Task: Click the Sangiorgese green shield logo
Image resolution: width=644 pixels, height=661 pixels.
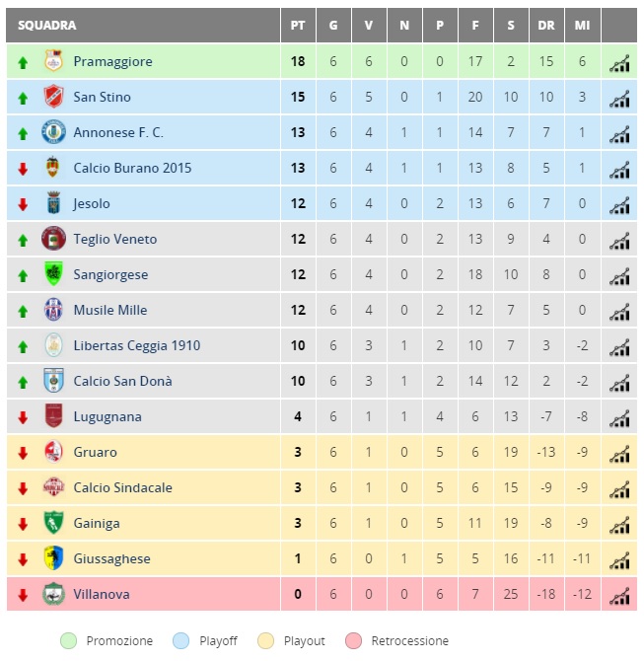Action: [53, 273]
